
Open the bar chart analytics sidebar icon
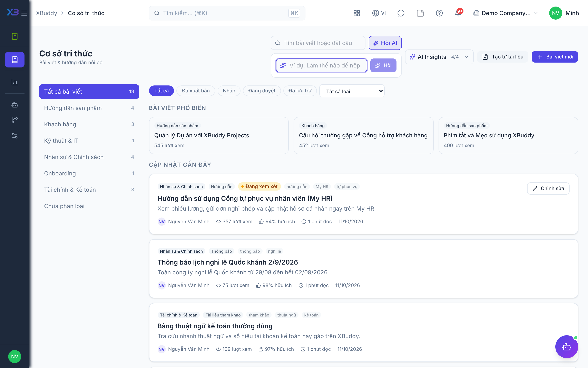click(14, 82)
